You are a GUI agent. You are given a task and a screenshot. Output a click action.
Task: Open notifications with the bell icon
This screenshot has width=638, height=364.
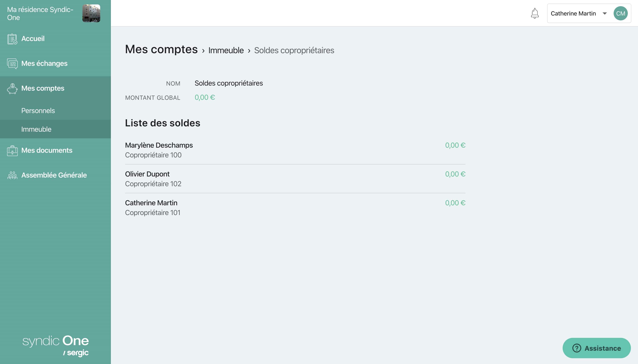click(534, 13)
